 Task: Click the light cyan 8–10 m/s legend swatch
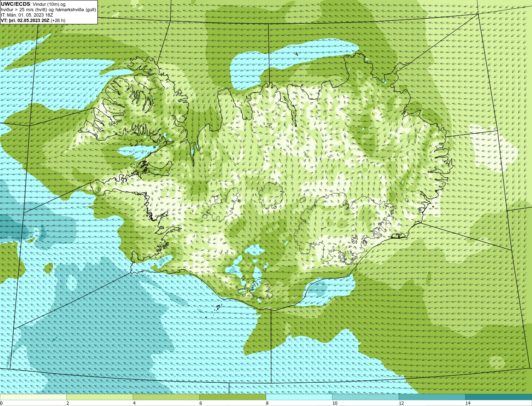(299, 397)
